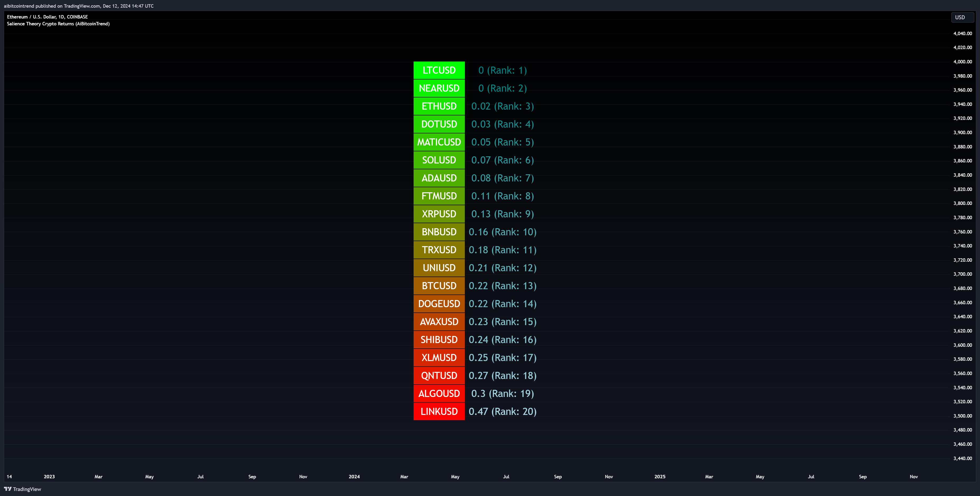Click the FTMUSD symbol cell

439,196
